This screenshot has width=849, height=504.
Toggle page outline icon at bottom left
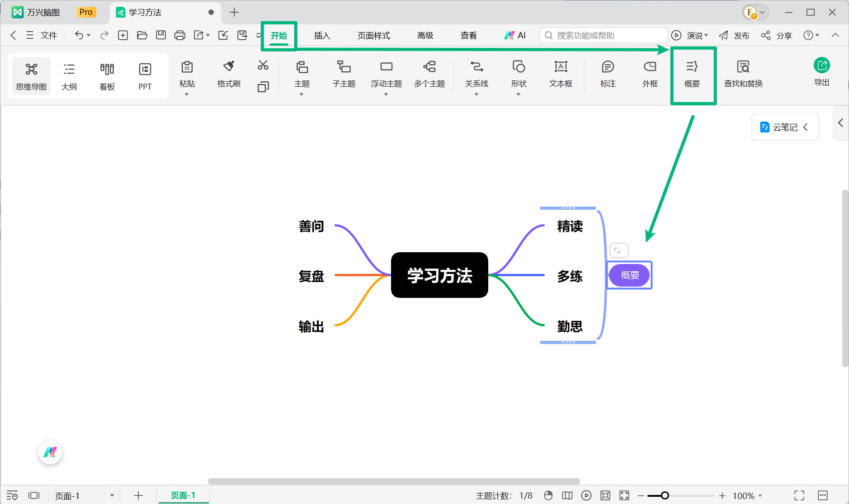tap(12, 495)
